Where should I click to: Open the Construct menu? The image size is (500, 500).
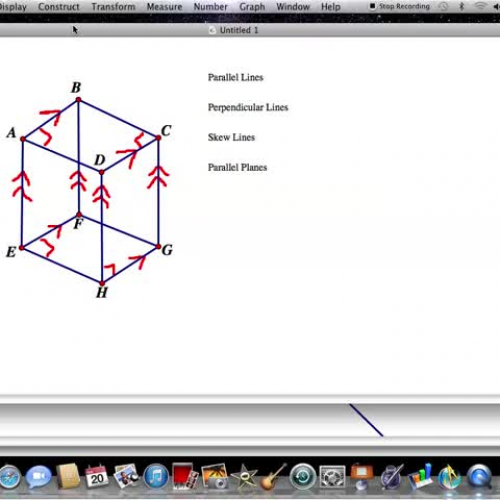(x=59, y=7)
